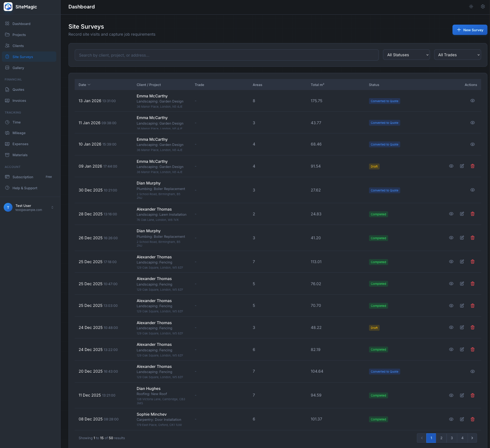Open settings via the gear icon
The image size is (490, 448).
coord(483,6)
